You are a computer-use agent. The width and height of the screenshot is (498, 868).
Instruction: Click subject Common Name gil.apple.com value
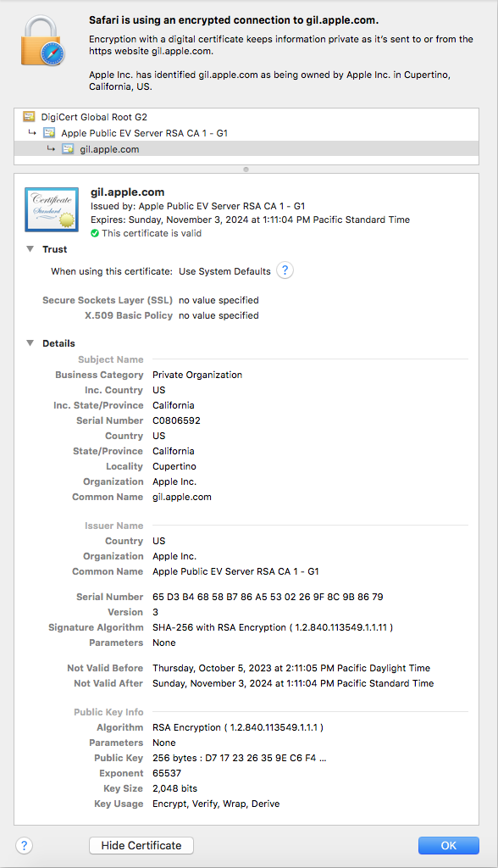(x=182, y=497)
